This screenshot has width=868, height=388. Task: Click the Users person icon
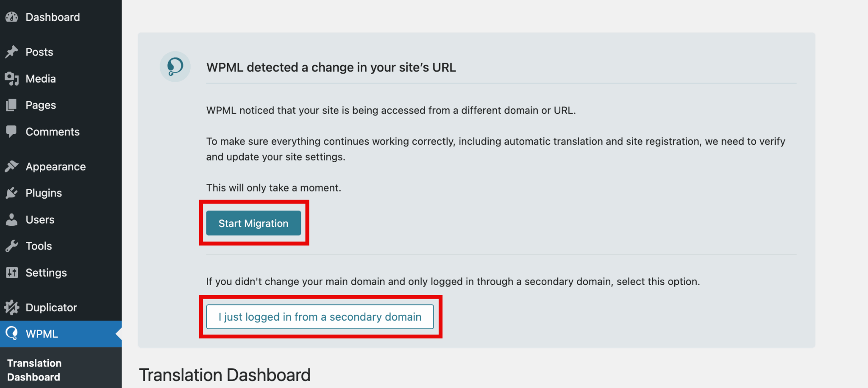(x=12, y=219)
